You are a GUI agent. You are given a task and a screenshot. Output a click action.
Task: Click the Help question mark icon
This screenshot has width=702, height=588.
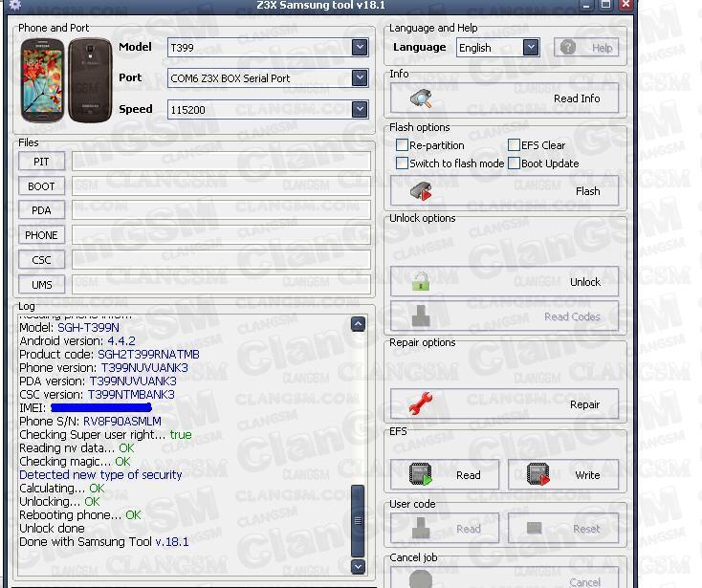(x=568, y=47)
